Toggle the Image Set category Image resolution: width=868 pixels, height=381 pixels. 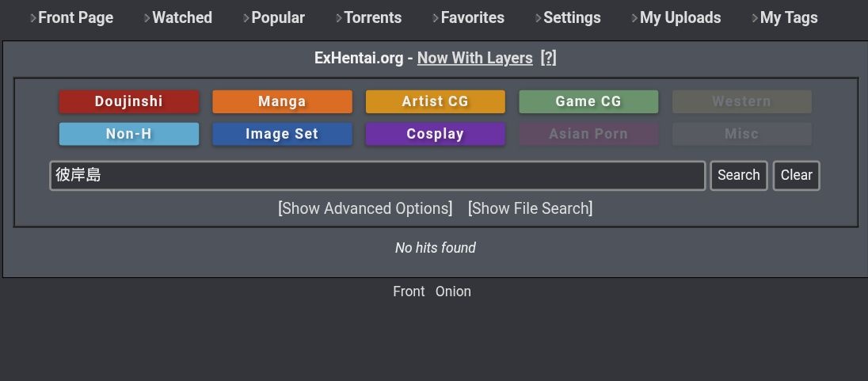click(282, 134)
